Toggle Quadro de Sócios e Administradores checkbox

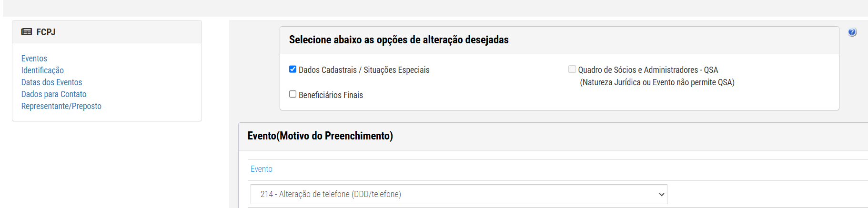click(x=572, y=69)
